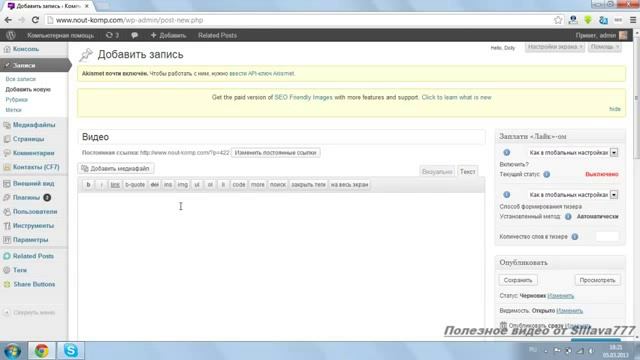This screenshot has width=640, height=360.
Task: Open the Добавить menu in admin bar
Action: click(169, 36)
